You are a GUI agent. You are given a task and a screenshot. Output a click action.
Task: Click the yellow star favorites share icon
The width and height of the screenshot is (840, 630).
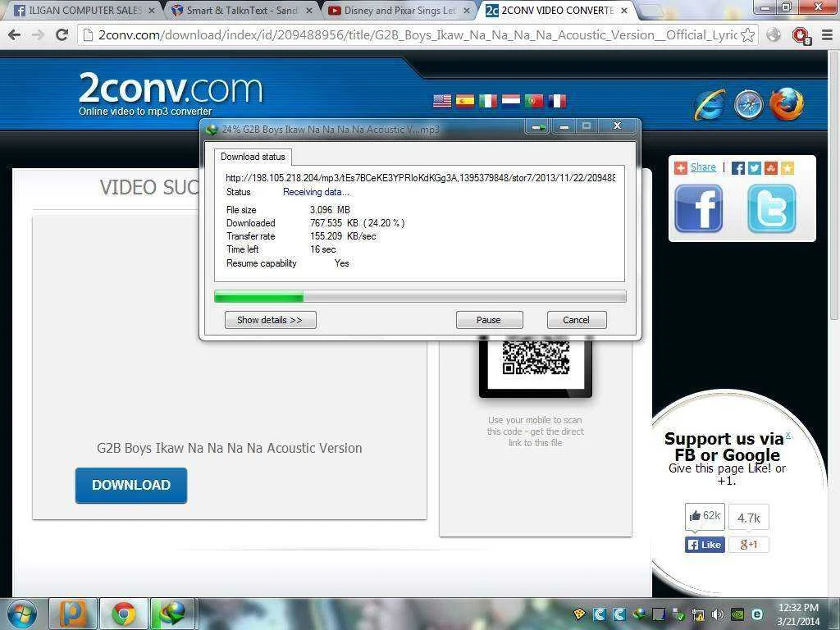click(x=787, y=168)
